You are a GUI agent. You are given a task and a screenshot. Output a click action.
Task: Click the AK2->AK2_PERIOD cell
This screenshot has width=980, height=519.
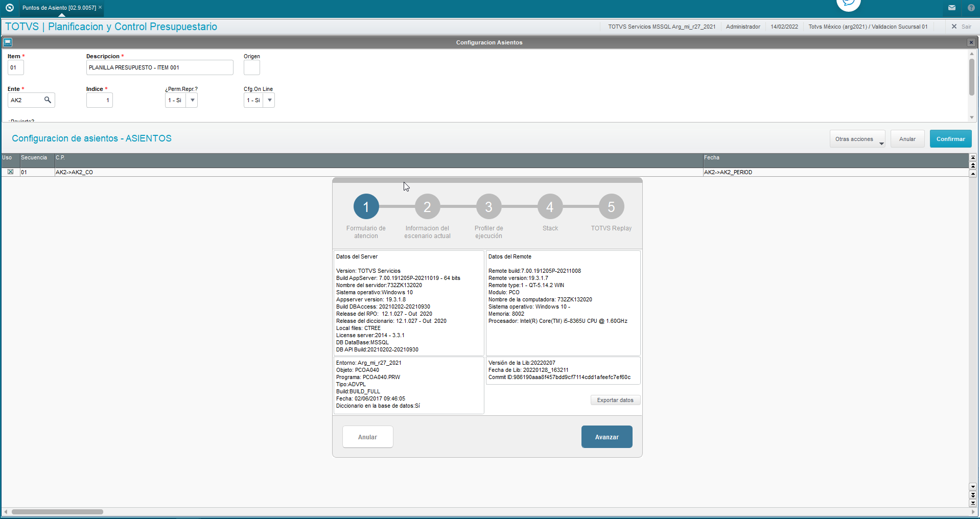click(835, 172)
